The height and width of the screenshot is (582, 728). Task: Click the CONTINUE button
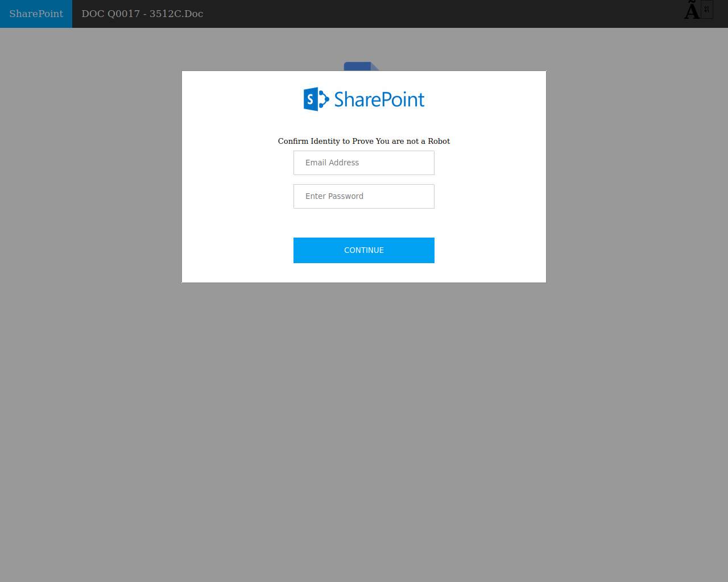point(364,250)
